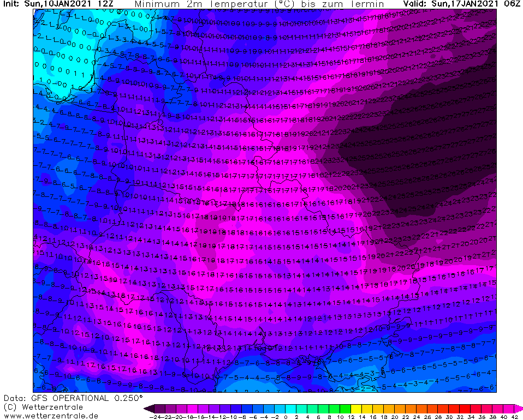
Task: Click the '6' label on the color scale
Action: click(x=318, y=417)
